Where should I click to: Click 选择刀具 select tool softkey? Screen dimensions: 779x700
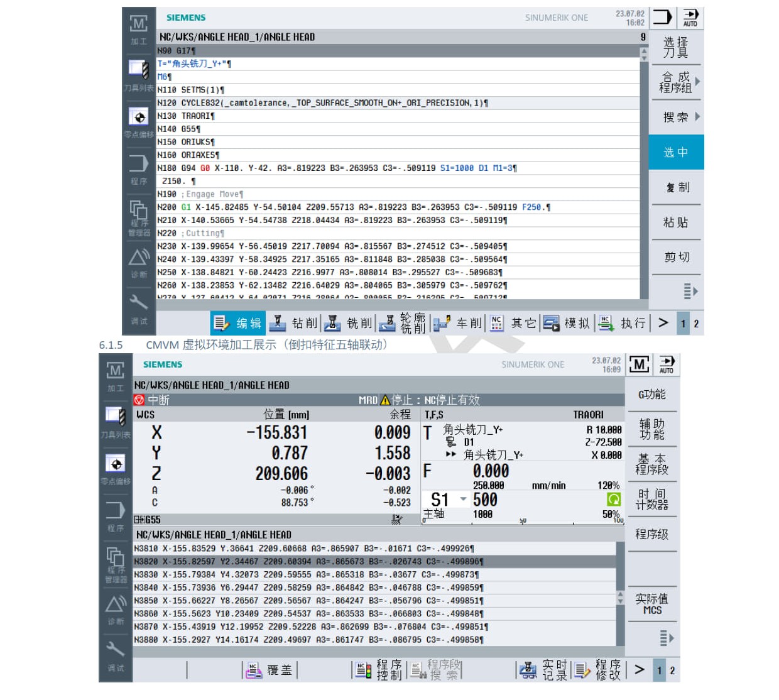coord(675,47)
